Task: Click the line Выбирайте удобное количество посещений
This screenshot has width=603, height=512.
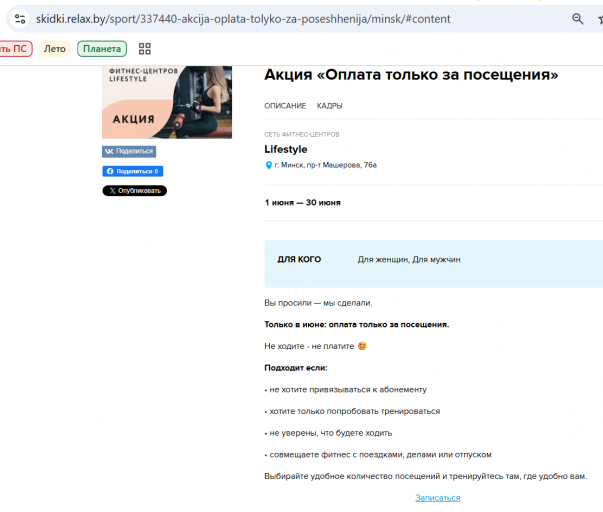Action: pos(426,476)
